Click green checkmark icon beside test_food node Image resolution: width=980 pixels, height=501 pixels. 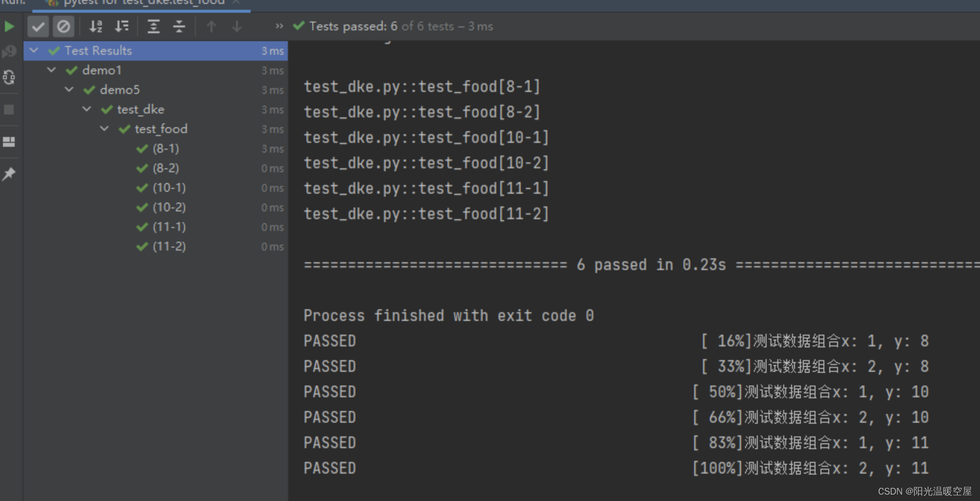(x=124, y=129)
